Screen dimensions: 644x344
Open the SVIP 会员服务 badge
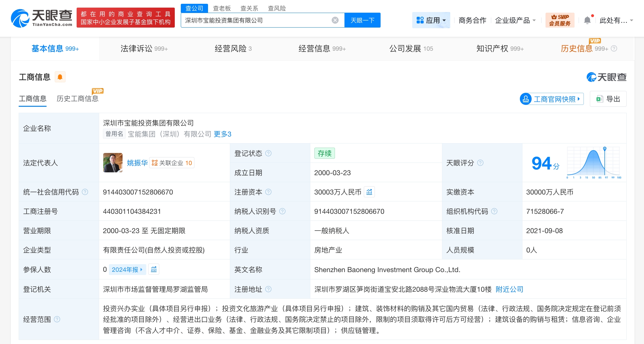click(559, 20)
